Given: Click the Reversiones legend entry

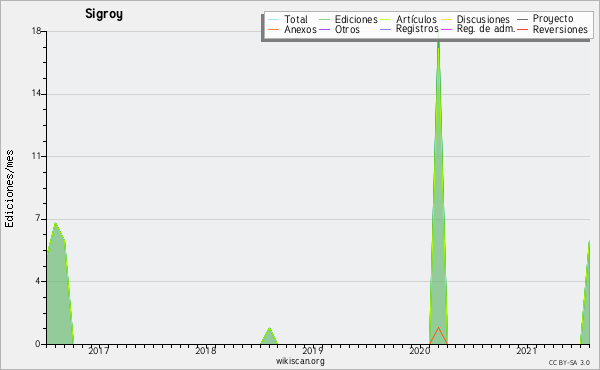Looking at the screenshot, I should pos(552,29).
